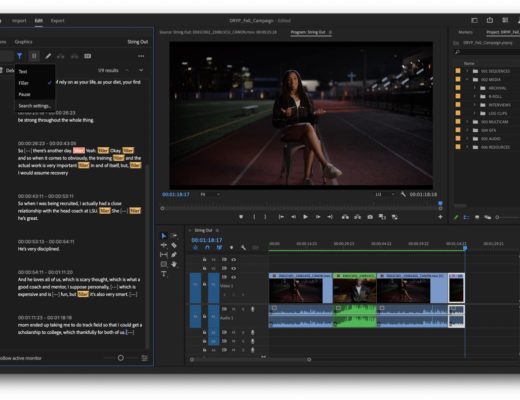The image size is (520, 400).
Task: Choose Pause in the filter menu
Action: 24,94
